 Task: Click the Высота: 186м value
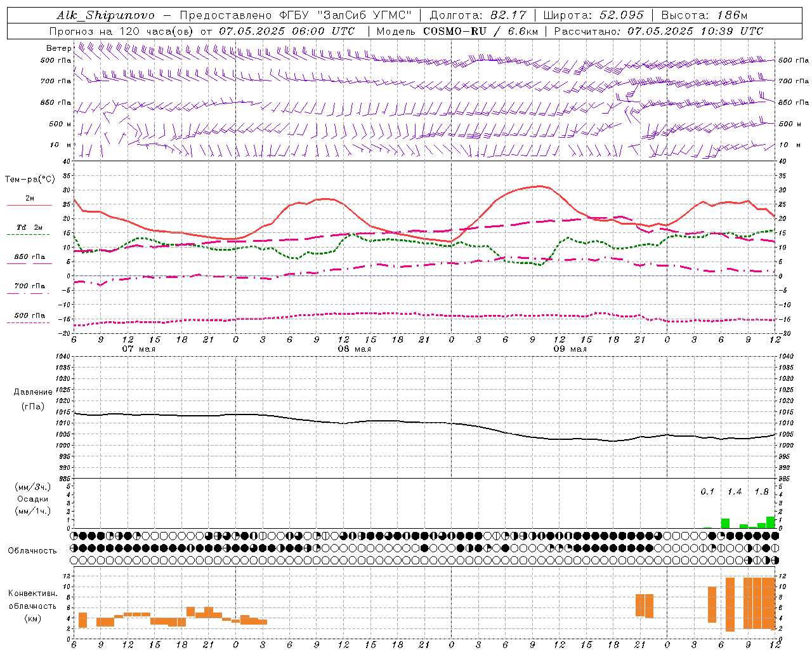coord(704,15)
